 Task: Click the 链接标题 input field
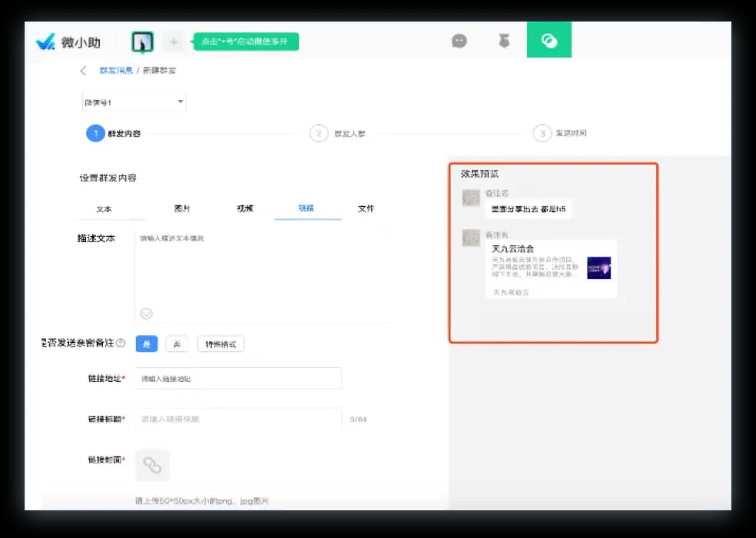click(239, 419)
